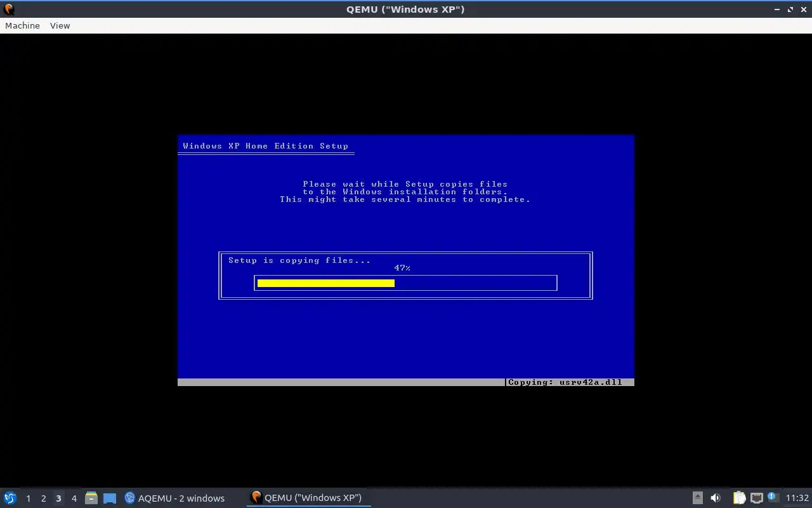Open the View menu

pyautogui.click(x=60, y=25)
